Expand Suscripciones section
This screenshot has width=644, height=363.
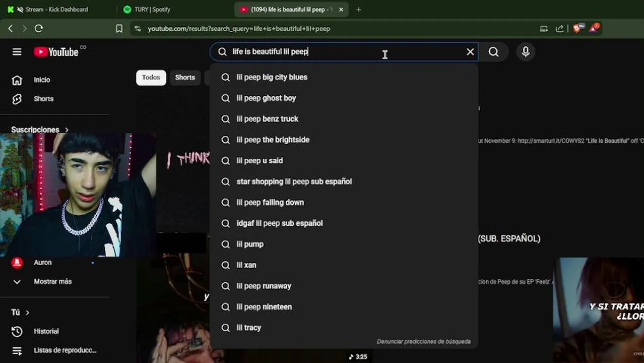40,130
